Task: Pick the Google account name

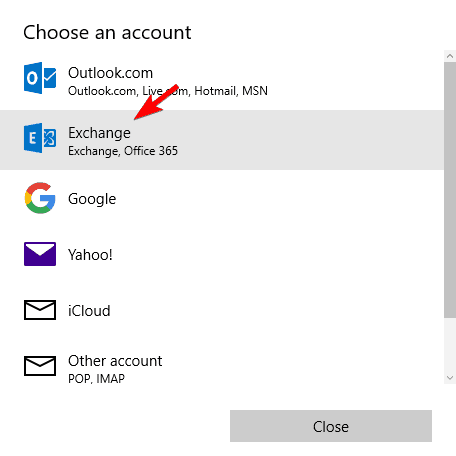Action: [x=92, y=199]
